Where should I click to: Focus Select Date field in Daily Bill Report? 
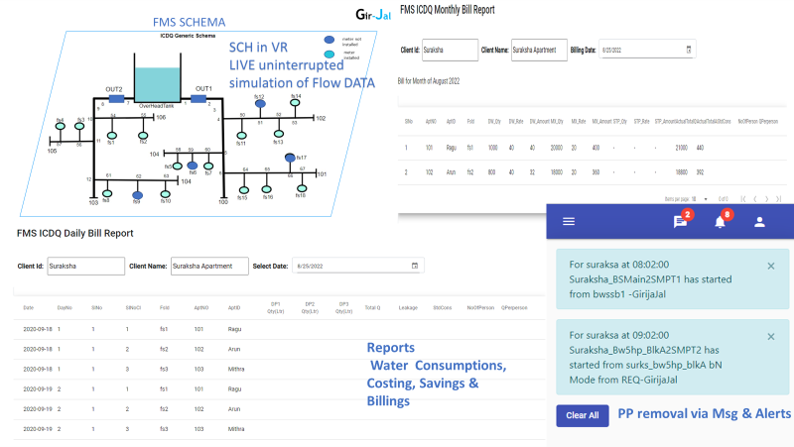point(358,266)
